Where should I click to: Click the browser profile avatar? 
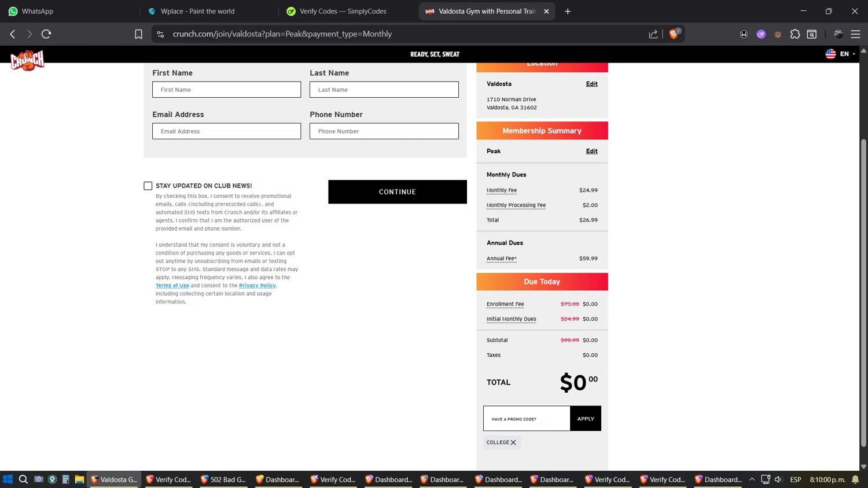click(838, 34)
